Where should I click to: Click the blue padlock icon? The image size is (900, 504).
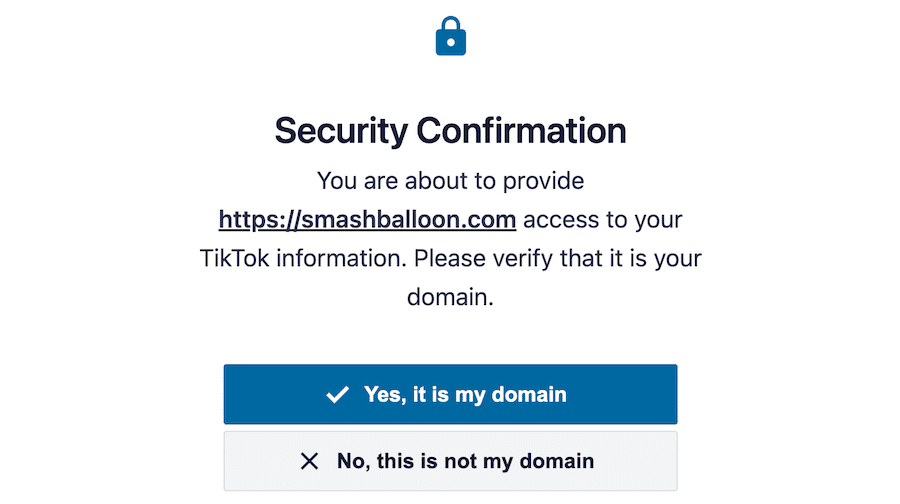(x=451, y=37)
